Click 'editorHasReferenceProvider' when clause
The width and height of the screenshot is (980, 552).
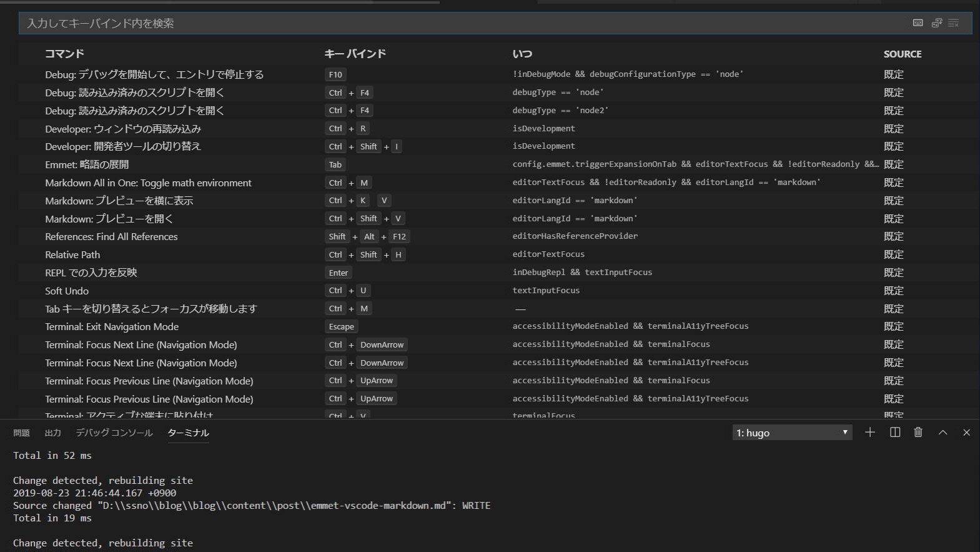point(575,236)
